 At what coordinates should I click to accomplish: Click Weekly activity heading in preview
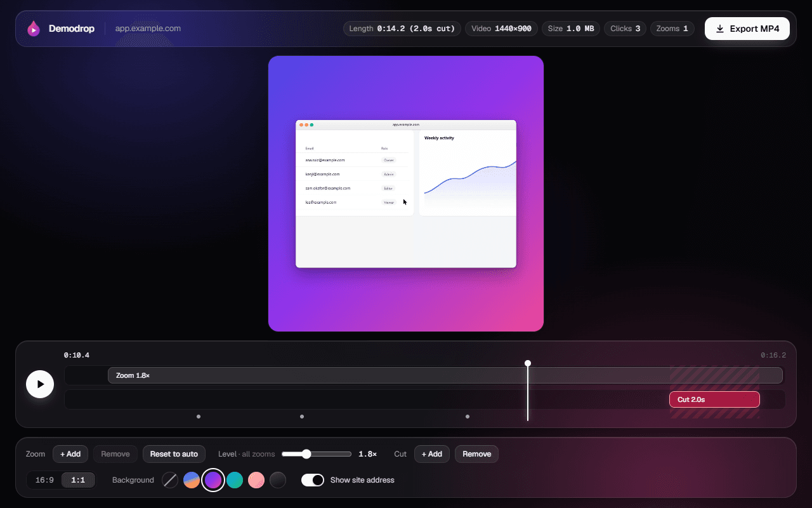click(439, 138)
